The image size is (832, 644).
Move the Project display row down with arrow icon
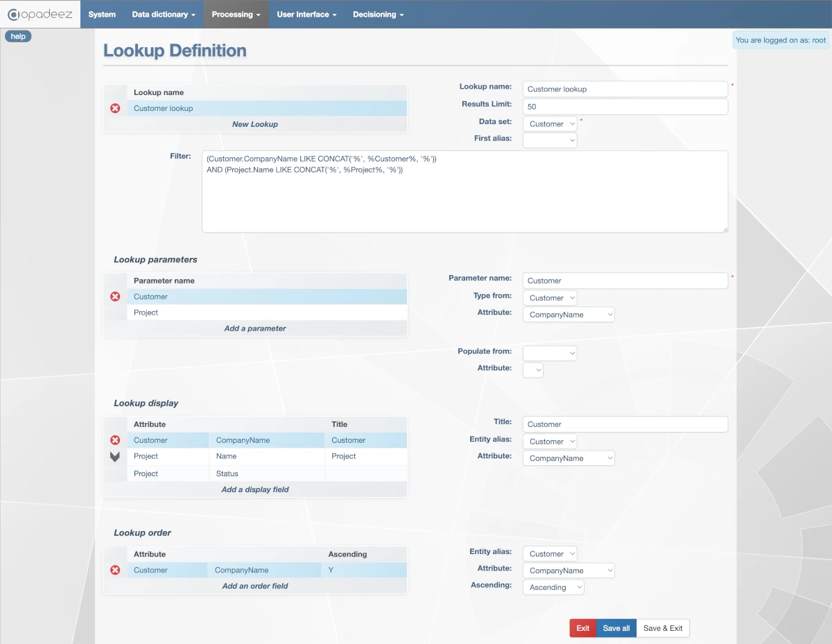click(115, 456)
